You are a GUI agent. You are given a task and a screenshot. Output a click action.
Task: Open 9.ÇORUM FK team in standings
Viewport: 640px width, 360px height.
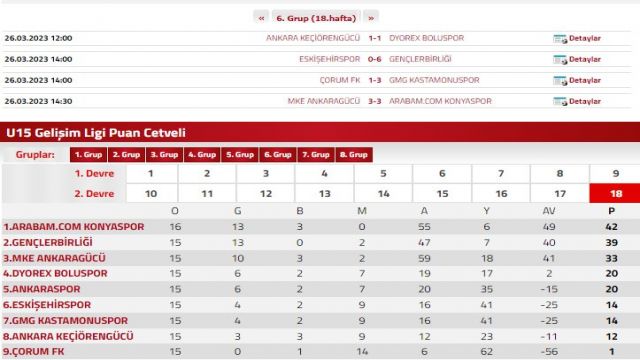click(33, 351)
